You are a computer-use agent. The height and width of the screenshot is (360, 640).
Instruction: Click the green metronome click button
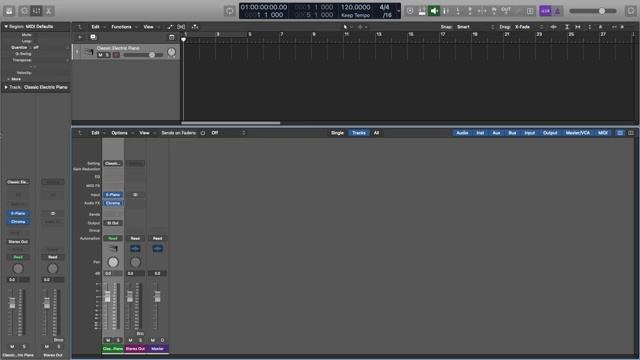click(x=434, y=11)
